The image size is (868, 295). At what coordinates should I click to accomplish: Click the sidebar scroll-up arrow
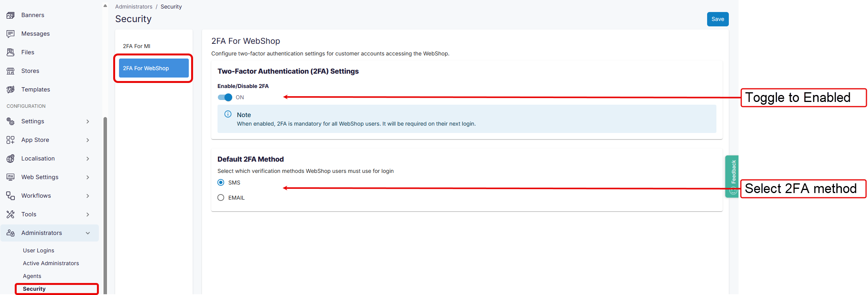(x=105, y=6)
